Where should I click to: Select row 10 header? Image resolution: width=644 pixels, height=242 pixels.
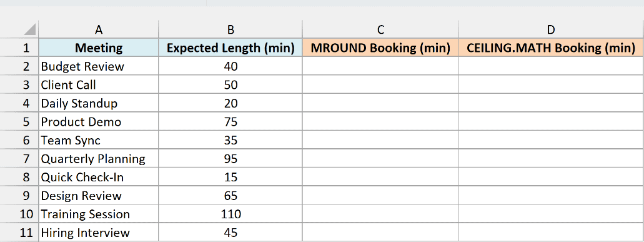[x=19, y=214]
